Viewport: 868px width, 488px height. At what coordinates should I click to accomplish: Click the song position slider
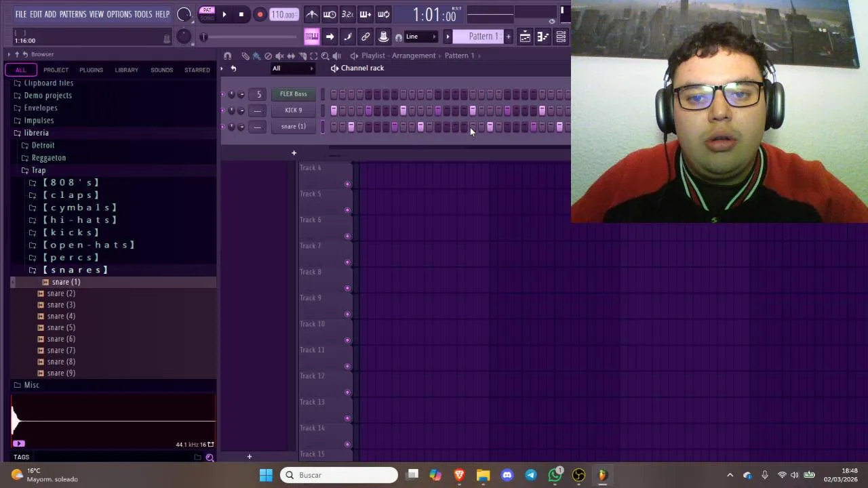pyautogui.click(x=249, y=37)
